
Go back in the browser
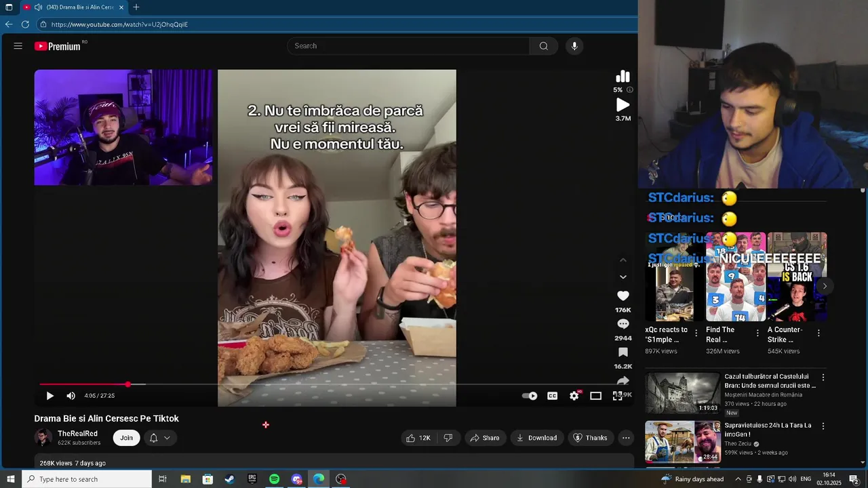[9, 24]
